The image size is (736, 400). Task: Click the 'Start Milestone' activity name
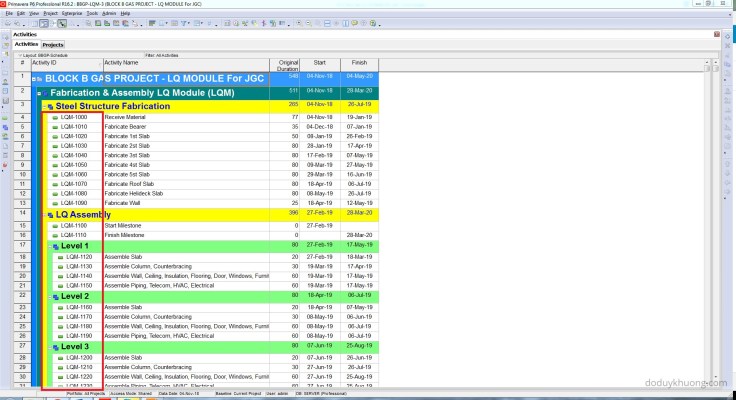point(123,225)
